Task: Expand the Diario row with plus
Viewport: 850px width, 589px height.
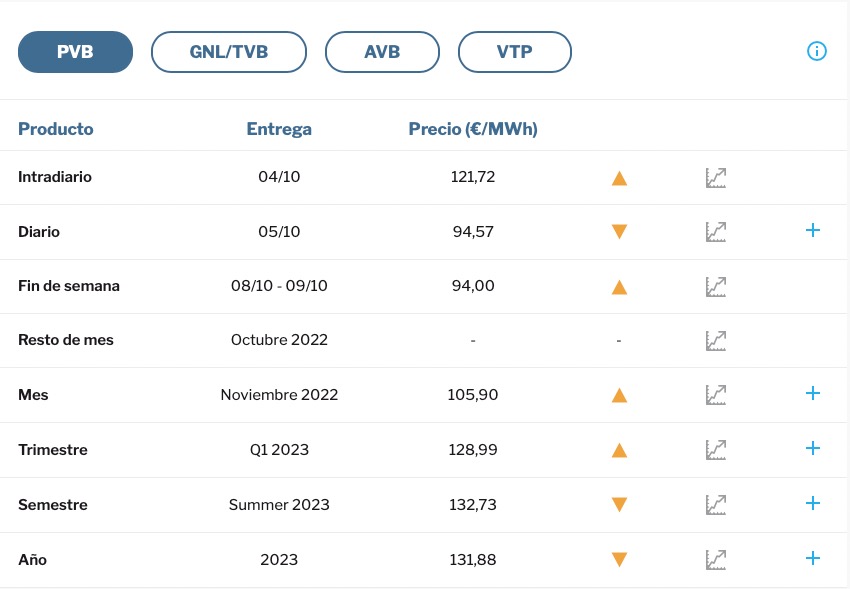Action: click(x=812, y=231)
